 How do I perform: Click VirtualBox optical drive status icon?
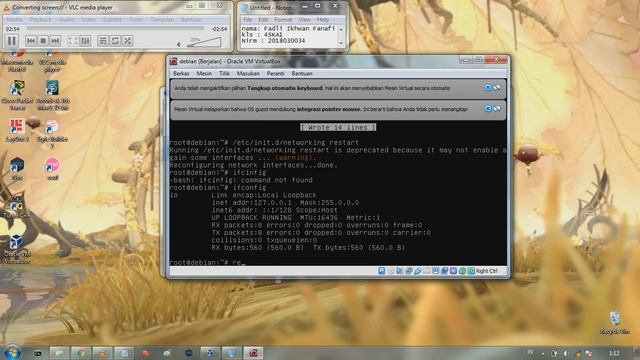[391, 271]
